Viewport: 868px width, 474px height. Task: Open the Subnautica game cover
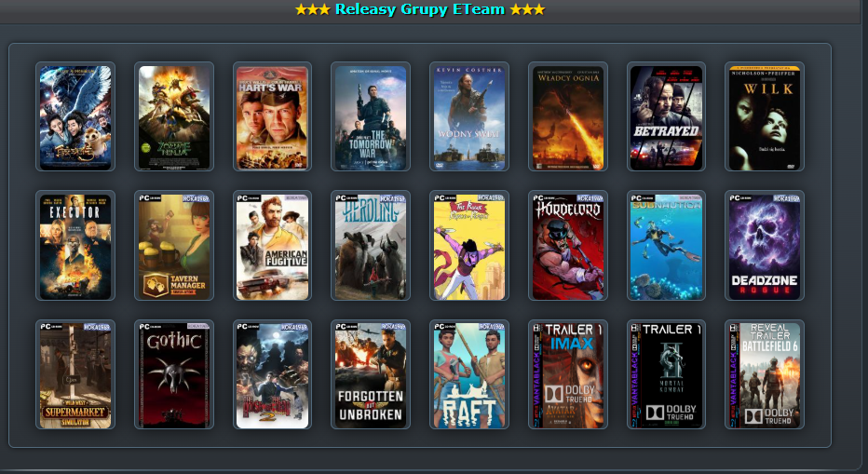666,245
